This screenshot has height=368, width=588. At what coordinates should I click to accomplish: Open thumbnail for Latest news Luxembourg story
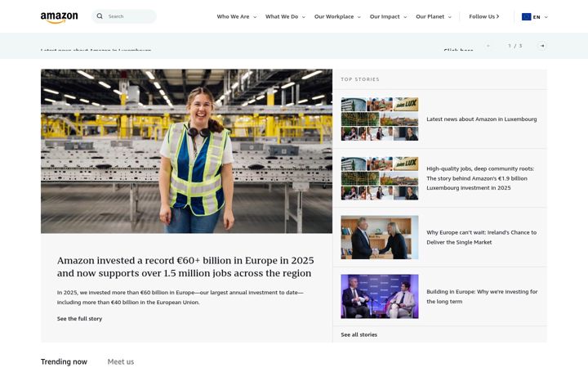(x=380, y=119)
